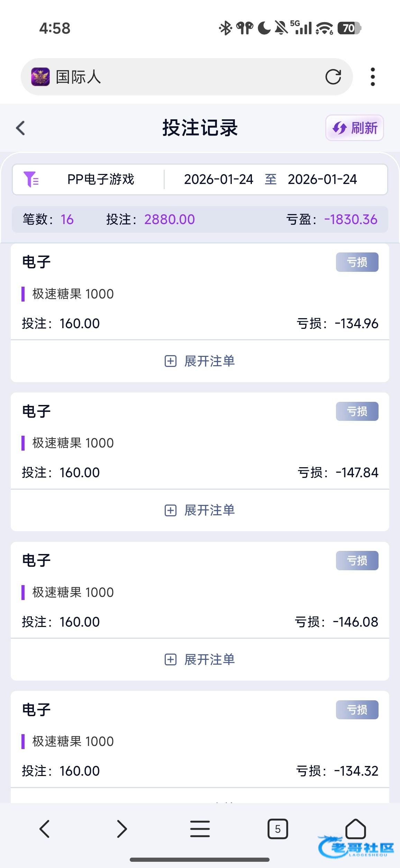Tap the 亏损 badge on the first record
Screen dimensions: 400x868
[357, 262]
